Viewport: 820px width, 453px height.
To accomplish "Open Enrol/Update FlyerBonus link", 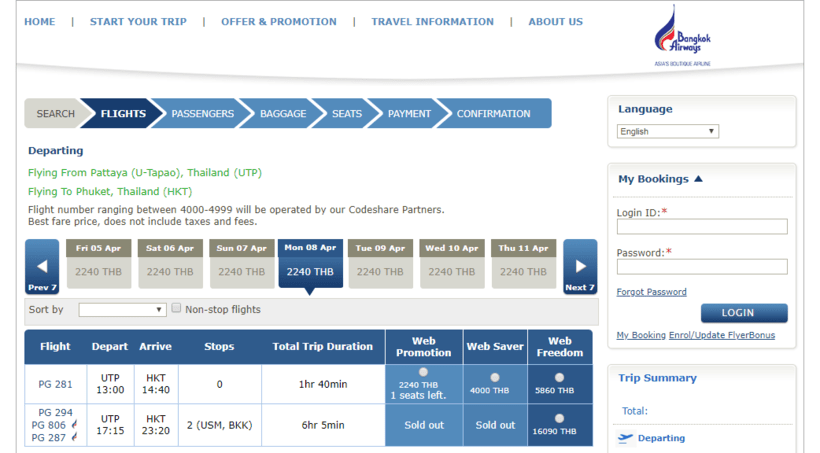I will (x=721, y=335).
